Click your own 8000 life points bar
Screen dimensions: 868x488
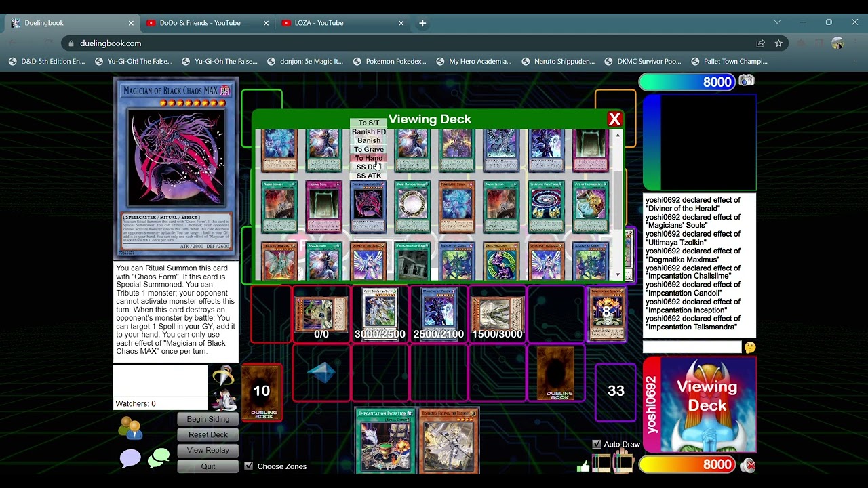point(686,464)
